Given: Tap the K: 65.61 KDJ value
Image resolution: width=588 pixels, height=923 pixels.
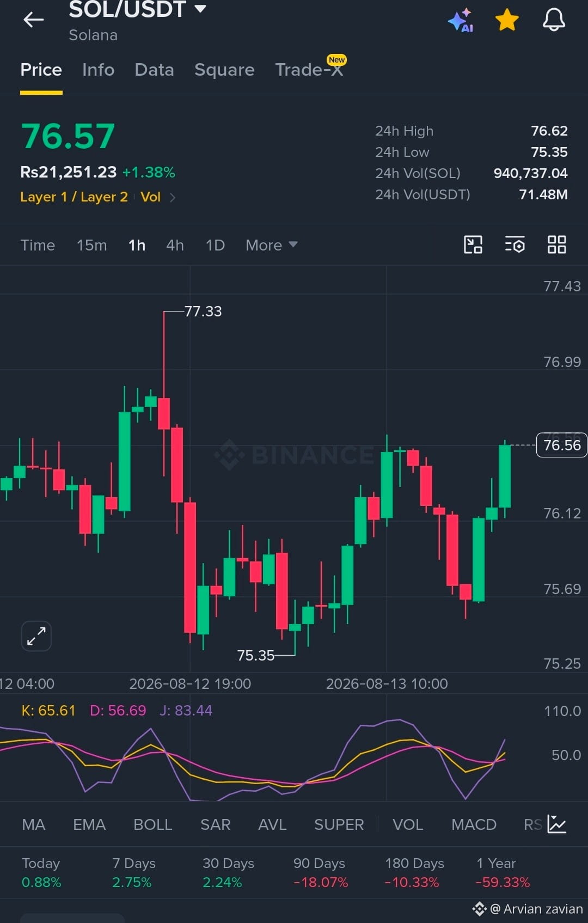Looking at the screenshot, I should tap(48, 711).
